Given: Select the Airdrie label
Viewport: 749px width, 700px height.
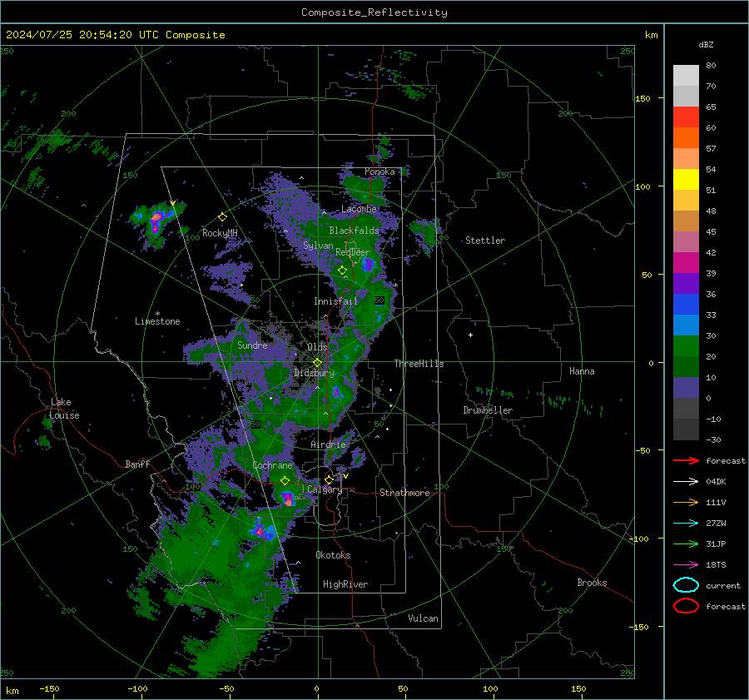Looking at the screenshot, I should pyautogui.click(x=328, y=444).
